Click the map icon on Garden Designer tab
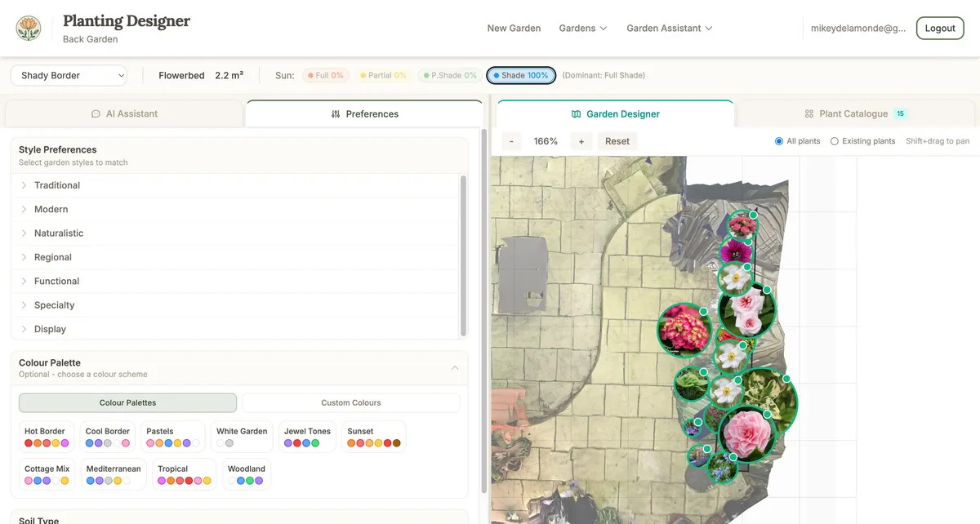This screenshot has height=524, width=980. click(577, 113)
